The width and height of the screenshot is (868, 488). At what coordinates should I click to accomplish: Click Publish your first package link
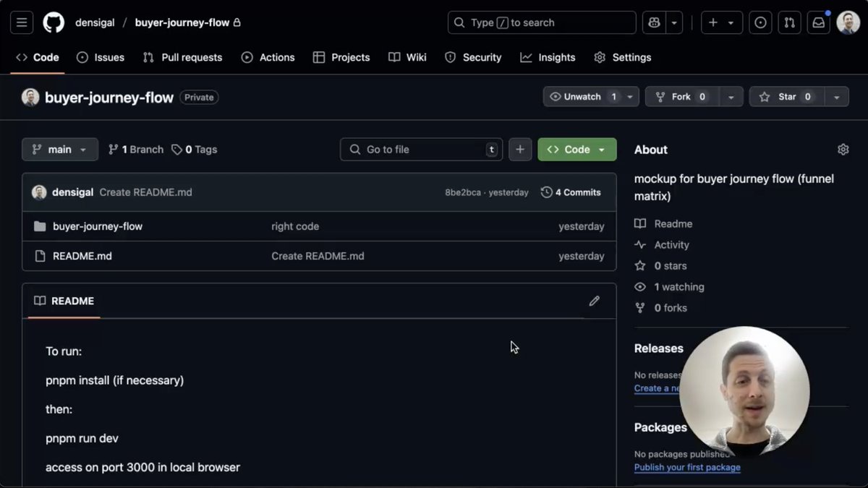click(x=687, y=467)
